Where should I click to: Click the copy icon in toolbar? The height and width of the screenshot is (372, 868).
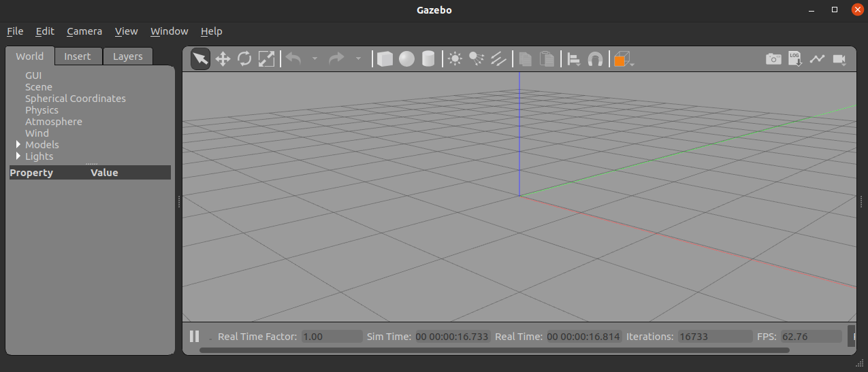tap(525, 59)
